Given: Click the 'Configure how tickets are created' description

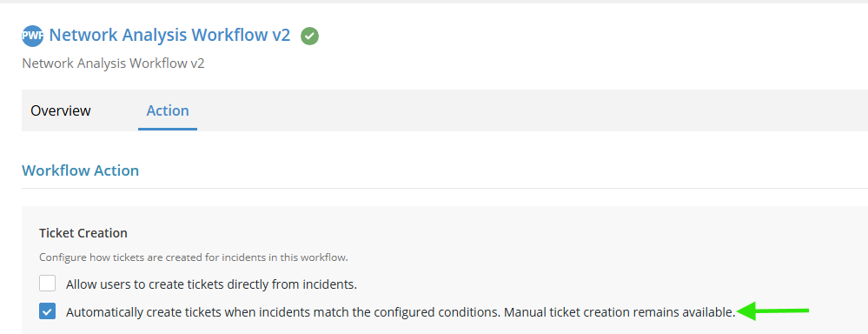Looking at the screenshot, I should point(193,257).
